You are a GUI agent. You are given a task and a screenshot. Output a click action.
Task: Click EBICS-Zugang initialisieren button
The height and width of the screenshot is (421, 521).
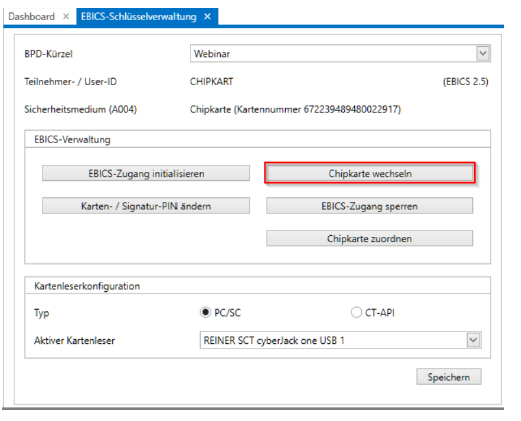pos(146,173)
